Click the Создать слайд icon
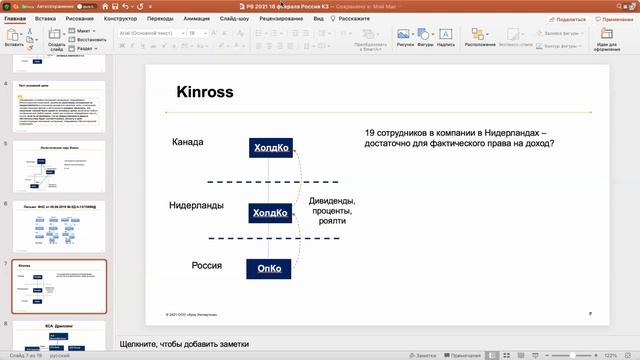 [54, 34]
